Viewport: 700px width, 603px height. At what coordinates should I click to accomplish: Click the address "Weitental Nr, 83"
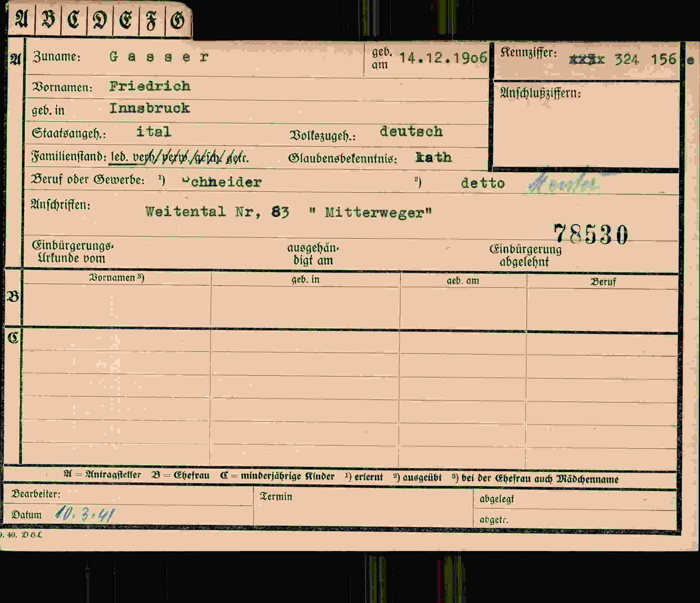217,212
